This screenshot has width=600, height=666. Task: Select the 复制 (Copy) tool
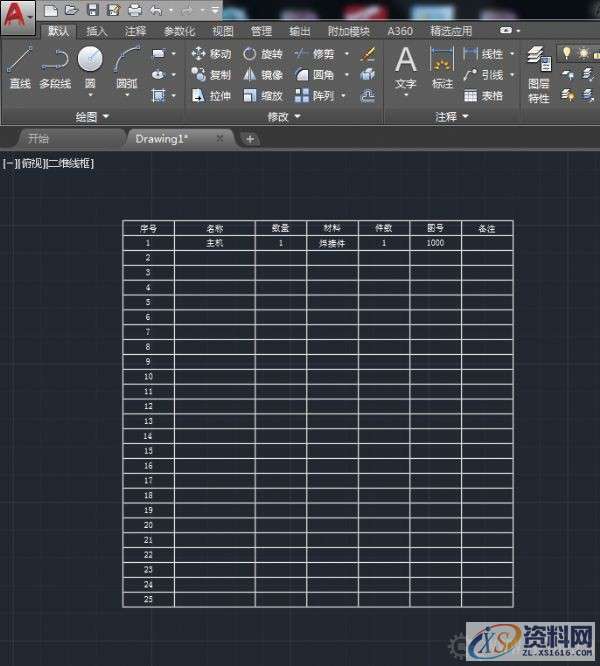pos(211,75)
